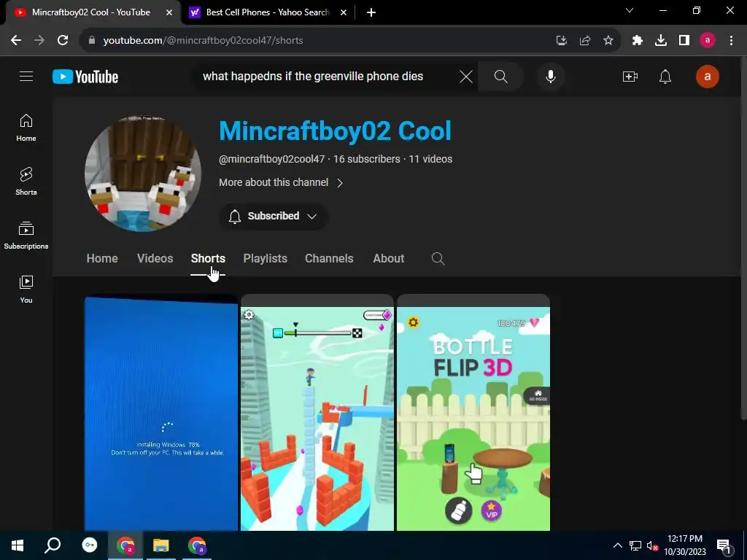Click the Mincraftboy02 Cool channel name
Image resolution: width=747 pixels, height=560 pixels.
[x=335, y=131]
